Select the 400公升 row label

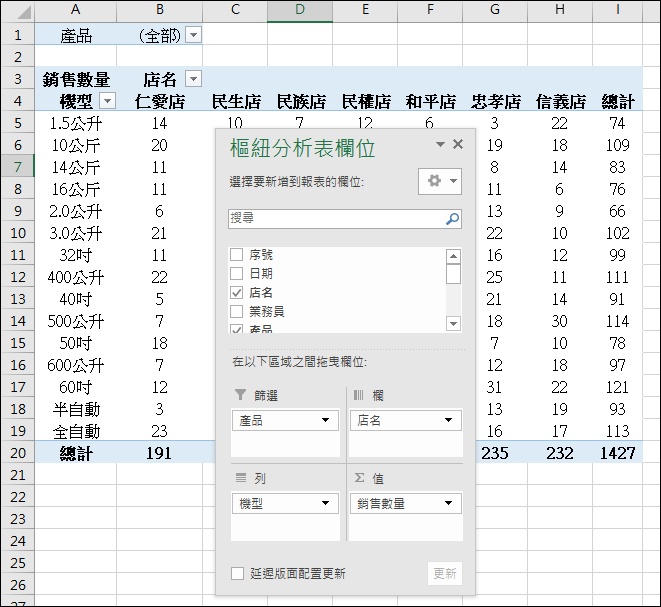[75, 277]
